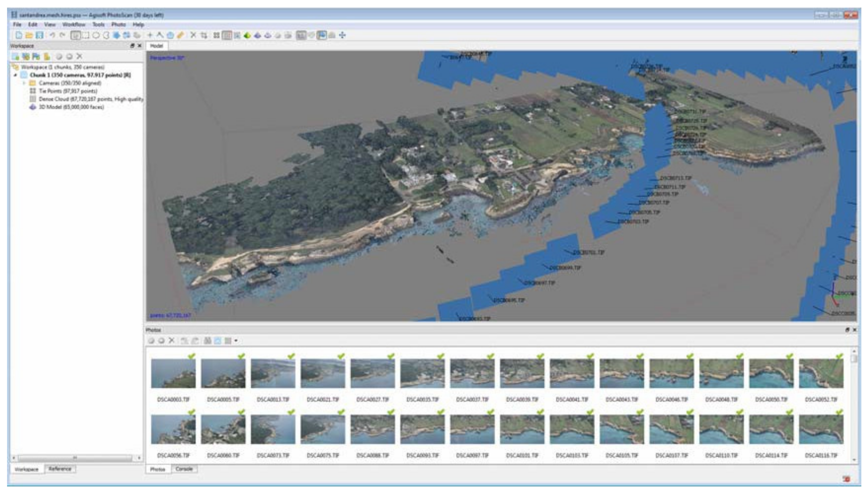Switch to the Reference panel
This screenshot has height=494, width=868.
(61, 470)
